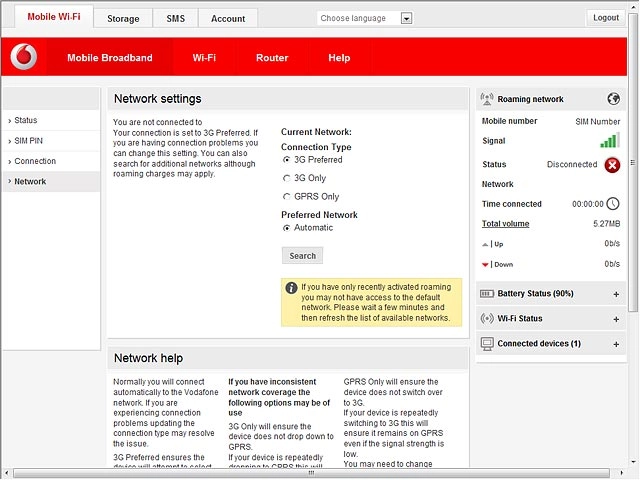Viewport: 640px width, 480px height.
Task: Select the GPRS Only radio button
Action: 287,197
